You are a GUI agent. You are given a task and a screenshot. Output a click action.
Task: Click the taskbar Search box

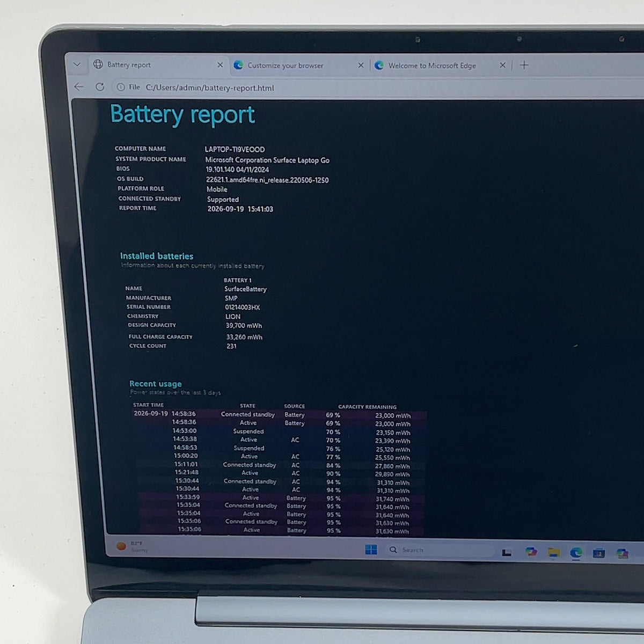tap(440, 550)
